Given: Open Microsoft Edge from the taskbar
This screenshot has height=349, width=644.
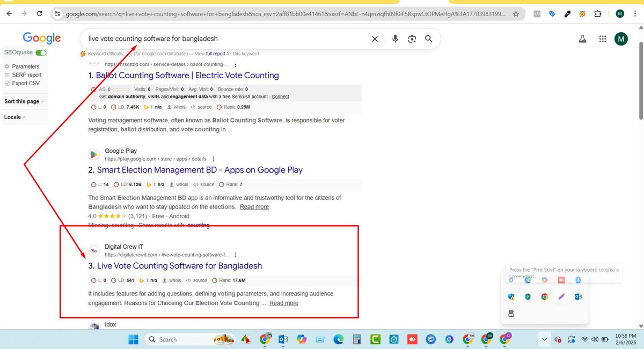Looking at the screenshot, I should [338, 339].
